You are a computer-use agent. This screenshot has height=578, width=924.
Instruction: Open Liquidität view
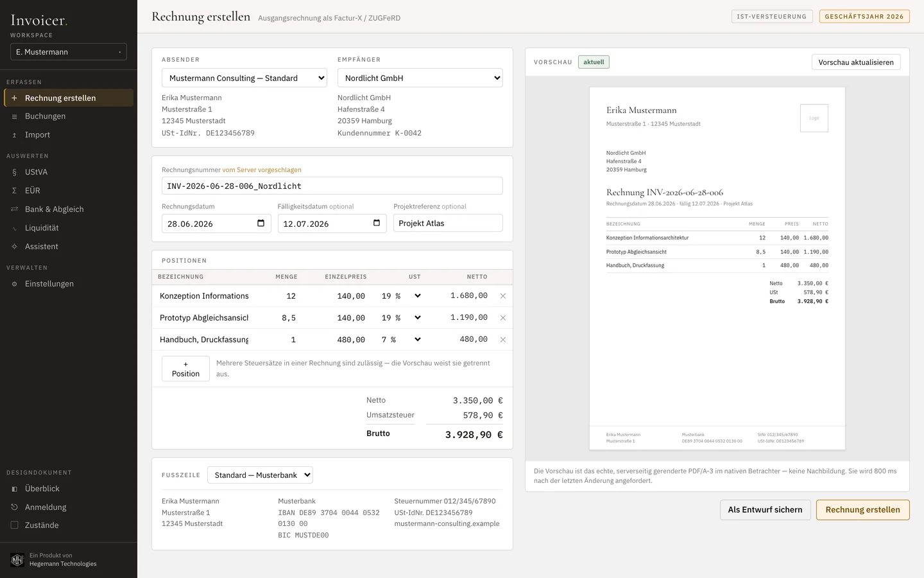pyautogui.click(x=69, y=228)
